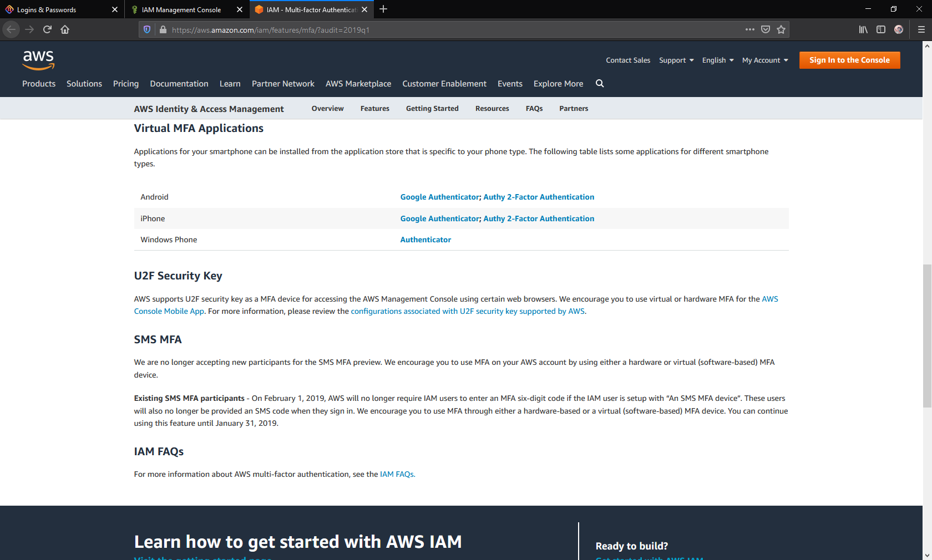Image resolution: width=932 pixels, height=560 pixels.
Task: Open Firefox hamburger menu
Action: 921,29
